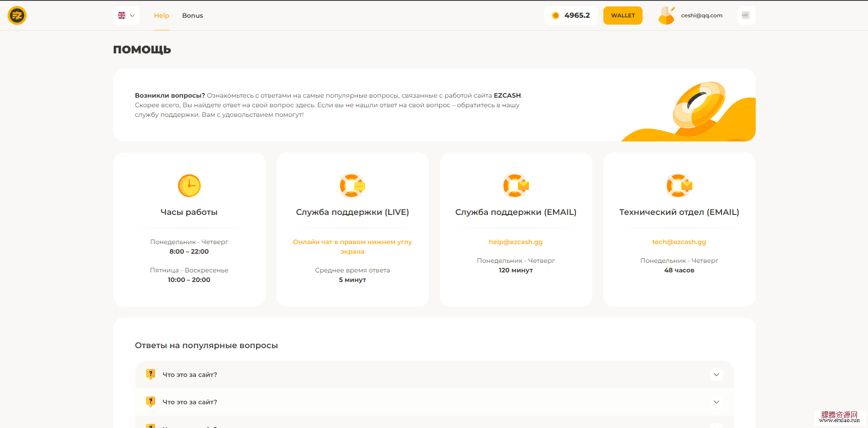The image size is (868, 428).
Task: Click the tech@ezcash.gg email link
Action: [679, 242]
